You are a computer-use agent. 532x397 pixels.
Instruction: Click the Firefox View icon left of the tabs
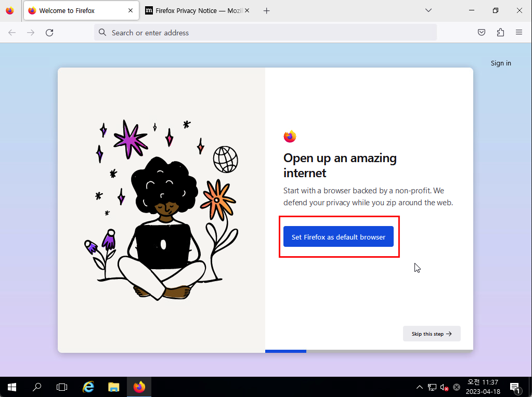point(10,10)
